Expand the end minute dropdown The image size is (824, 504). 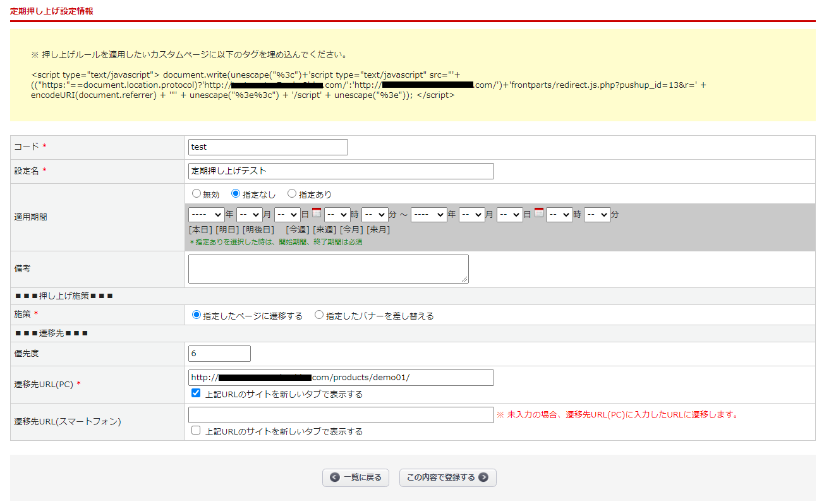click(597, 215)
